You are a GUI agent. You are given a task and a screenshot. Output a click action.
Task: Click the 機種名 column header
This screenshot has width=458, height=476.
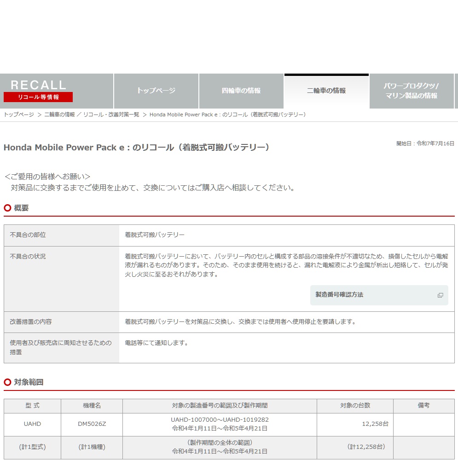click(92, 406)
